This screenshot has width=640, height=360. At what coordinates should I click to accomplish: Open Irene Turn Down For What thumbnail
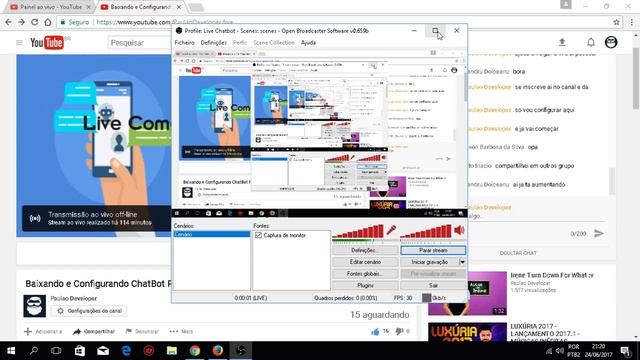[467, 293]
